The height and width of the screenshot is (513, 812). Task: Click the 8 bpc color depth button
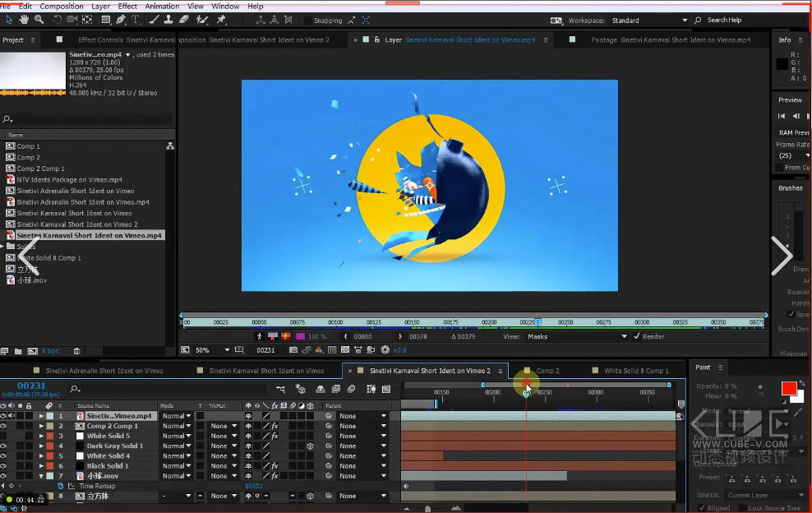click(50, 351)
